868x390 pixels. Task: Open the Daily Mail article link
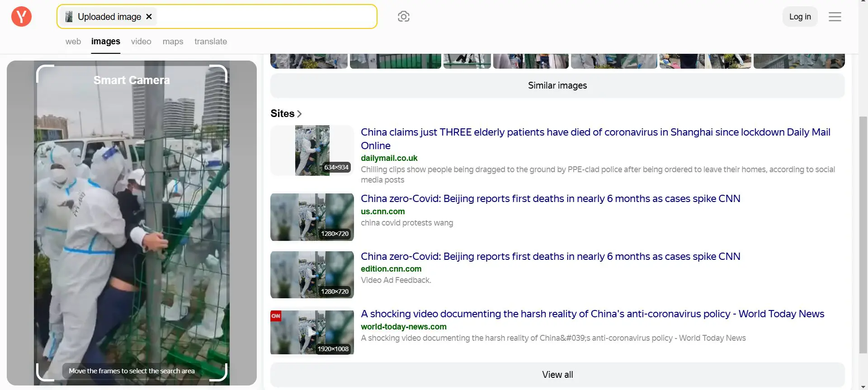[x=595, y=139]
